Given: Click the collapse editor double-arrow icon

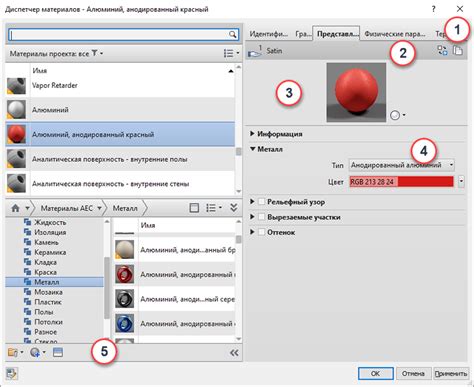Looking at the screenshot, I should (x=234, y=353).
